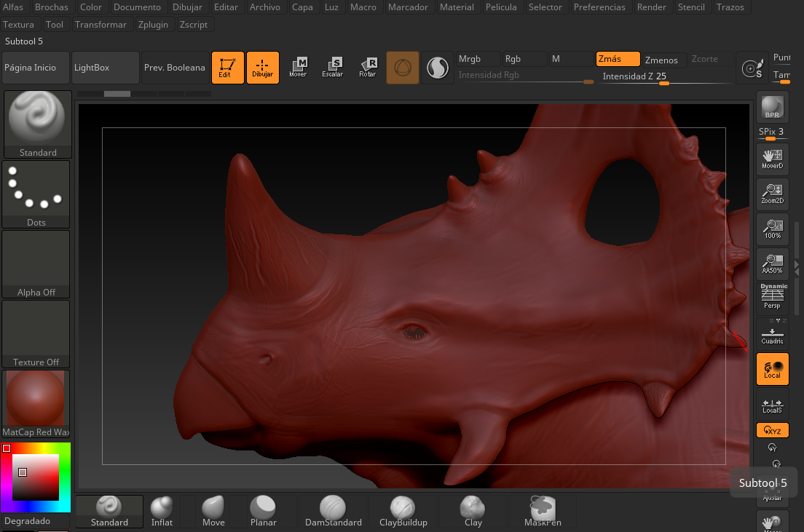Click the Intensidad Rgb slider
This screenshot has height=532, width=804.
coord(525,76)
